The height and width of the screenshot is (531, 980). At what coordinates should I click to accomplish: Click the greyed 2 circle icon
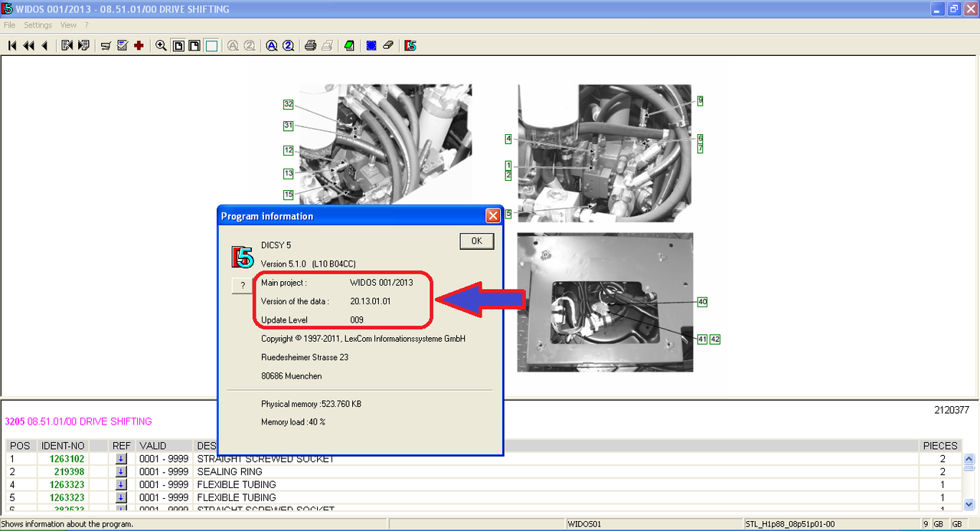click(x=250, y=46)
